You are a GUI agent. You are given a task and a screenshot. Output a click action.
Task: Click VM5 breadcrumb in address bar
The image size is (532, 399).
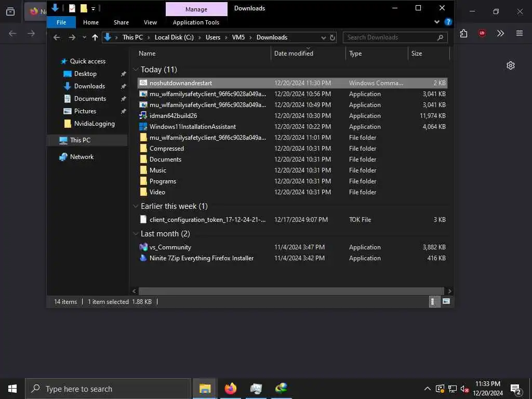(x=238, y=37)
